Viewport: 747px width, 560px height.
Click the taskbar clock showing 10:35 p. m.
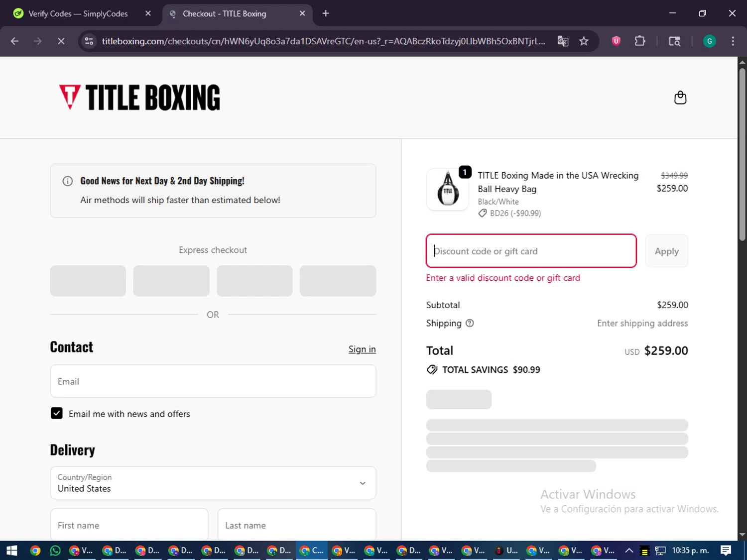click(x=690, y=550)
